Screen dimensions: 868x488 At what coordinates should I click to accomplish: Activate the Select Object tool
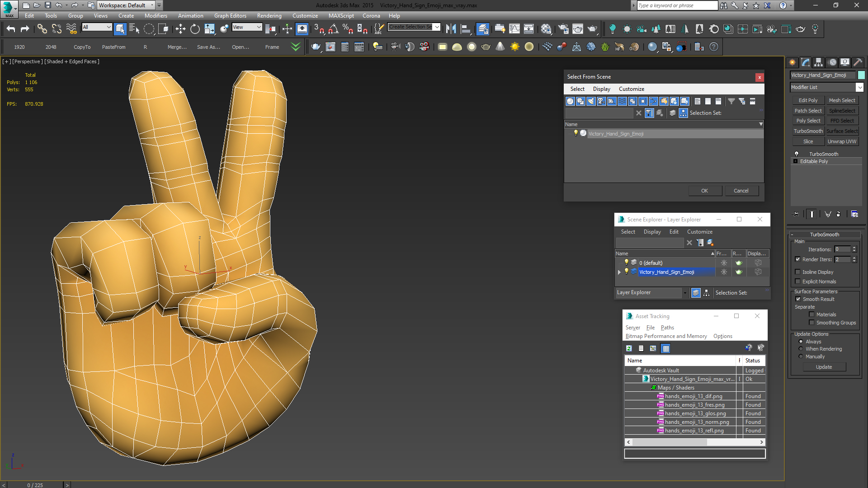120,29
